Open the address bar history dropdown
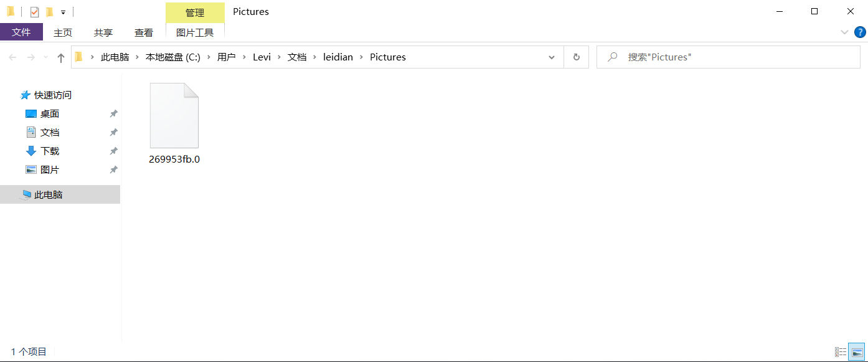This screenshot has width=868, height=362. pos(552,57)
